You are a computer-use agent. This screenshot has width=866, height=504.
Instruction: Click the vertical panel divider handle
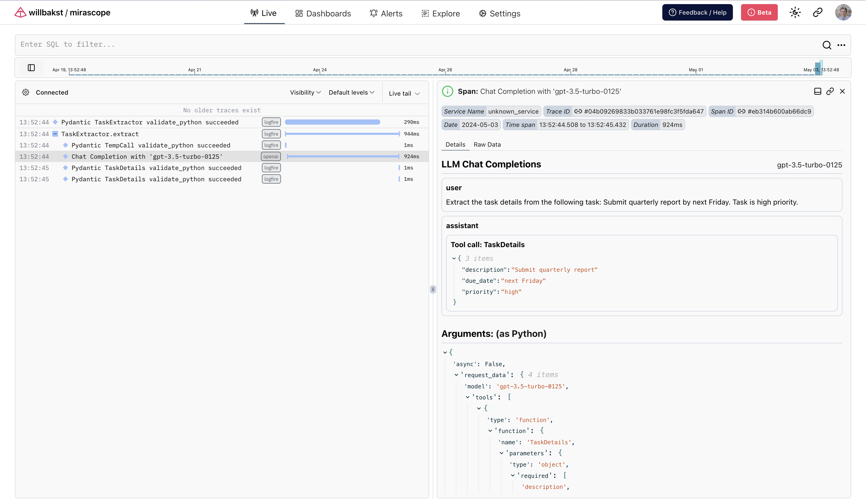[433, 289]
